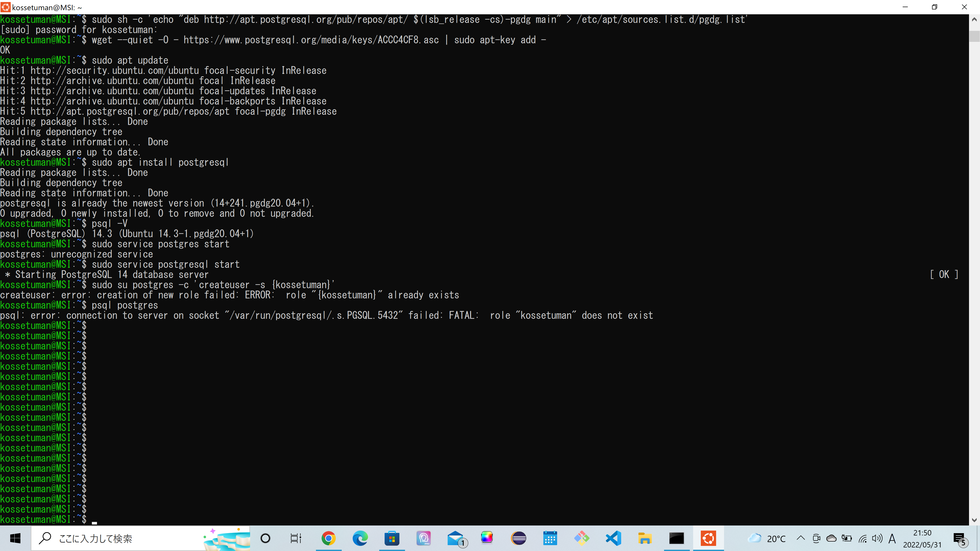Open Wi-Fi network settings in tray
The width and height of the screenshot is (980, 551).
coord(862,539)
